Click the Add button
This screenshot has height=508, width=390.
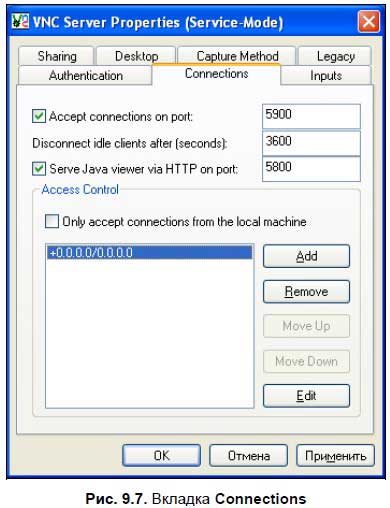pyautogui.click(x=306, y=256)
